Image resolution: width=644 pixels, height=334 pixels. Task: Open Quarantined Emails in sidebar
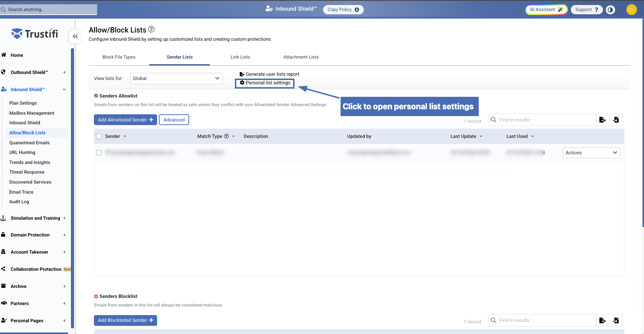pyautogui.click(x=29, y=143)
